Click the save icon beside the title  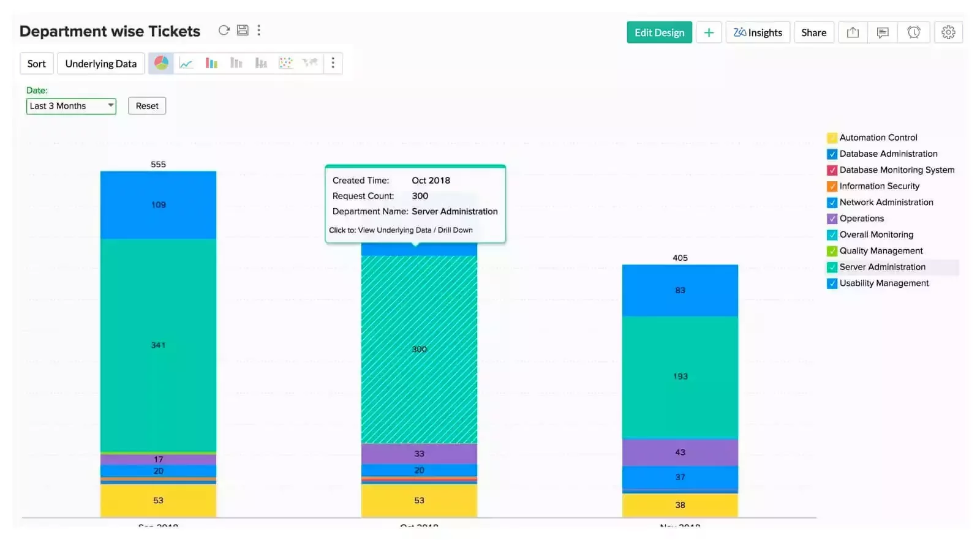click(x=243, y=31)
